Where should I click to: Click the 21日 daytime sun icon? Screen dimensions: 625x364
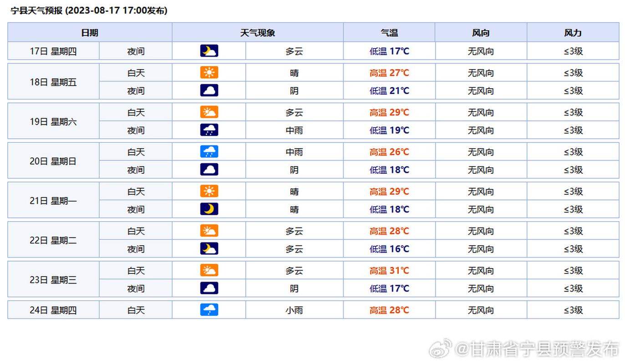pos(209,191)
